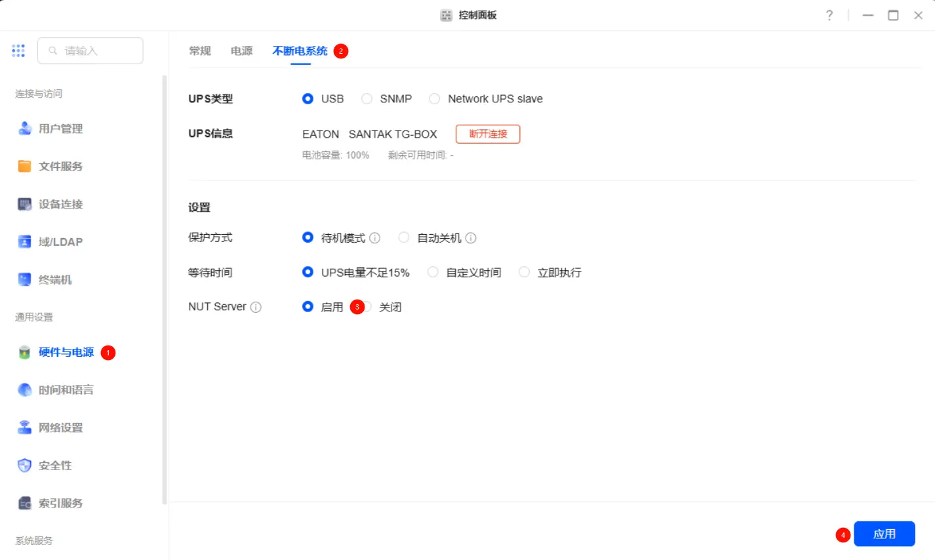Open the apps grid icon
Viewport: 935px width, 560px height.
coord(18,50)
